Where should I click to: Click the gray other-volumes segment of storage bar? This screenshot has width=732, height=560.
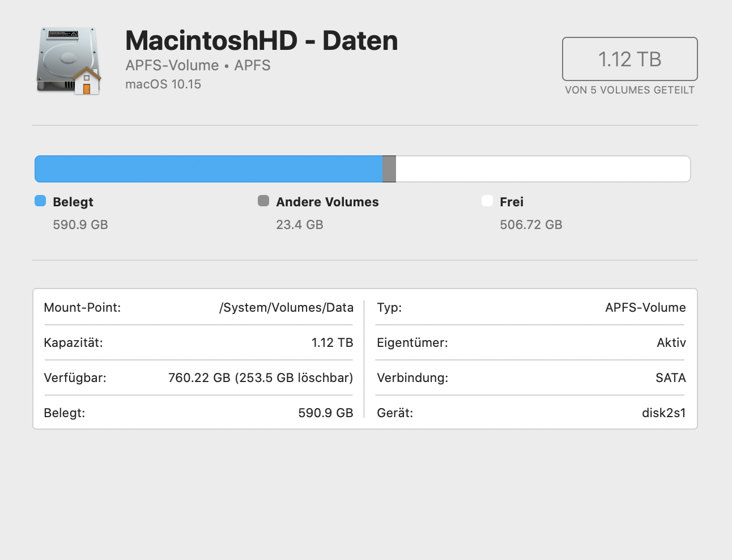point(389,169)
